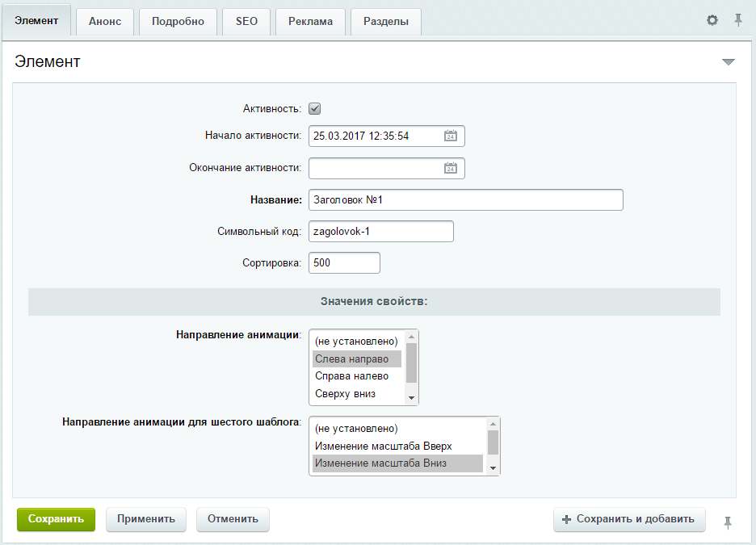Collapse the Элемент section with the triangle
The height and width of the screenshot is (545, 756).
728,61
